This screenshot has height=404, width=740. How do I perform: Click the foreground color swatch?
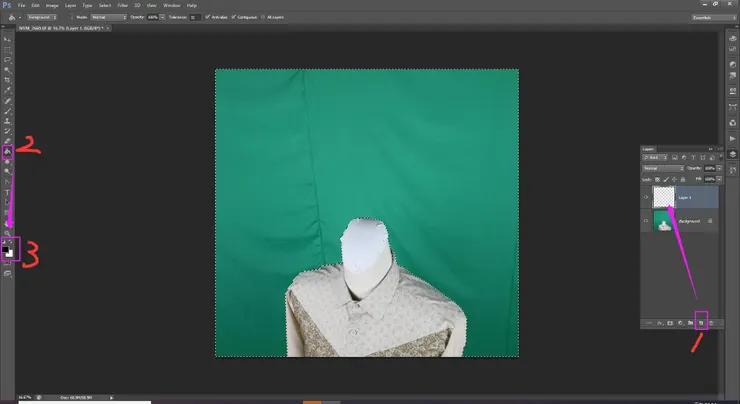[6, 248]
